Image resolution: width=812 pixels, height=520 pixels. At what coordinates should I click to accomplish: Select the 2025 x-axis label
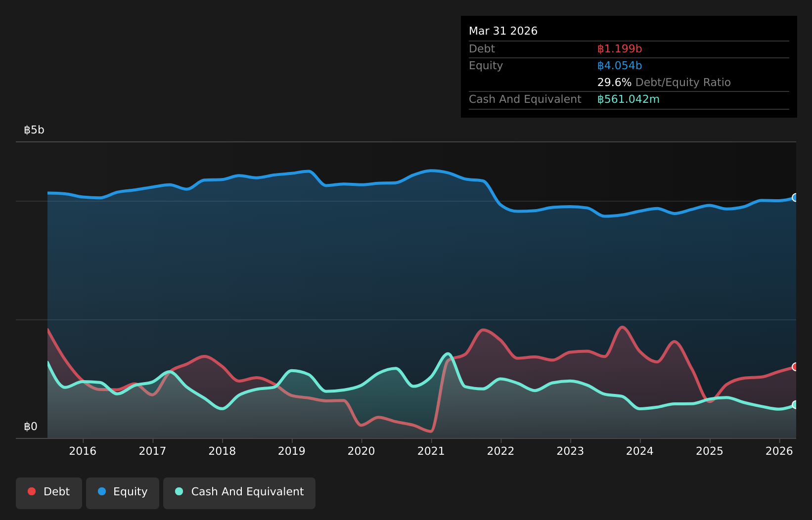[710, 451]
